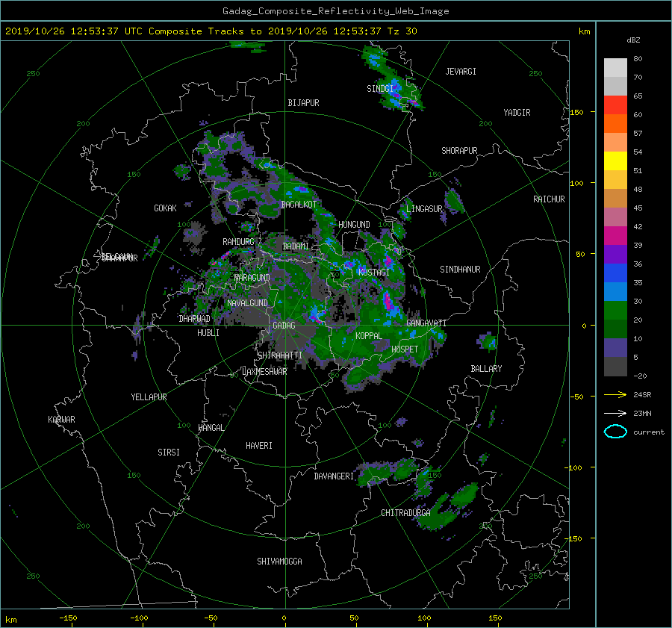
Task: Select the KUSTAGI city label
Action: pos(374,273)
